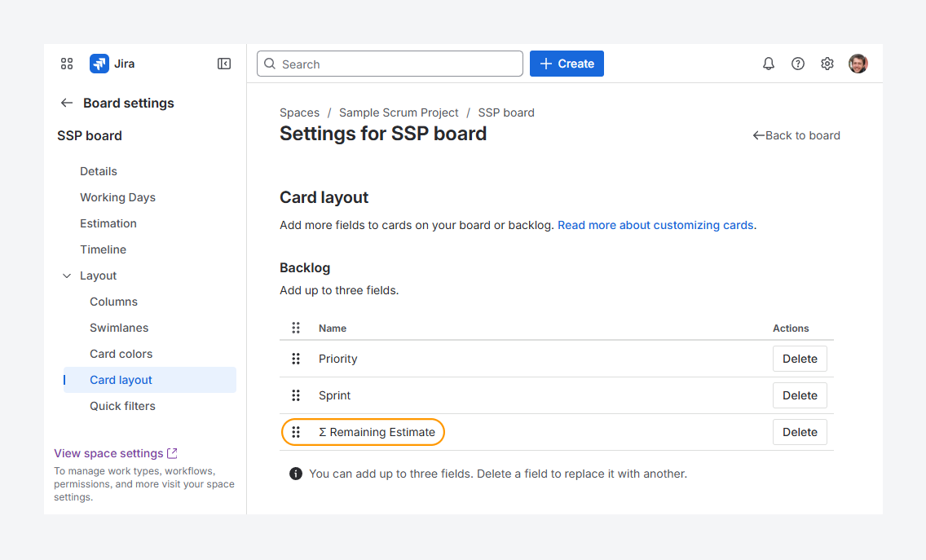The image size is (926, 560).
Task: Click the Priority field name
Action: click(x=337, y=359)
